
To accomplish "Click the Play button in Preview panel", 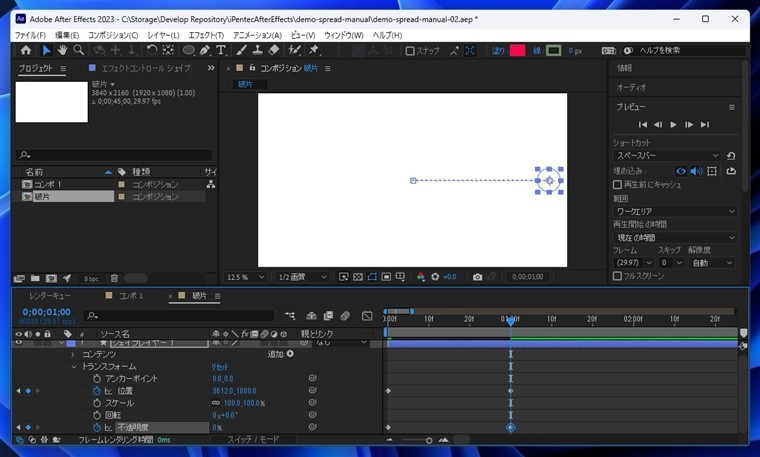I will tap(673, 125).
